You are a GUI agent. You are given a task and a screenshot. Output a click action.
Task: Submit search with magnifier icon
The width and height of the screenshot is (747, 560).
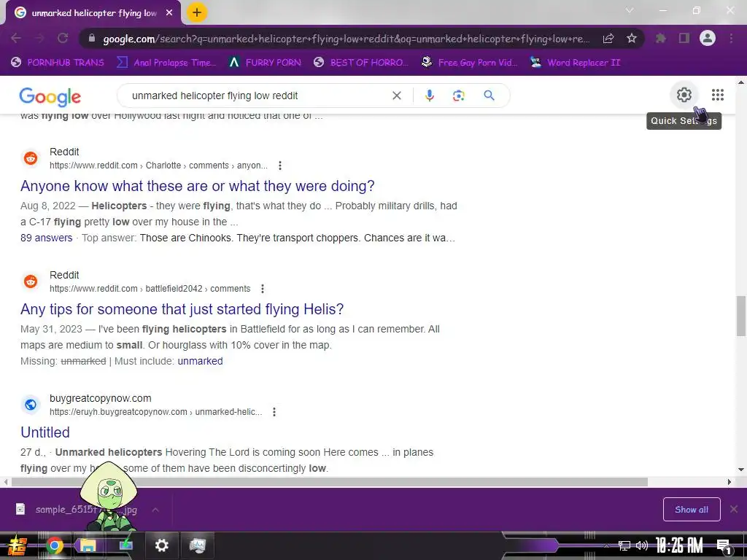click(x=489, y=96)
